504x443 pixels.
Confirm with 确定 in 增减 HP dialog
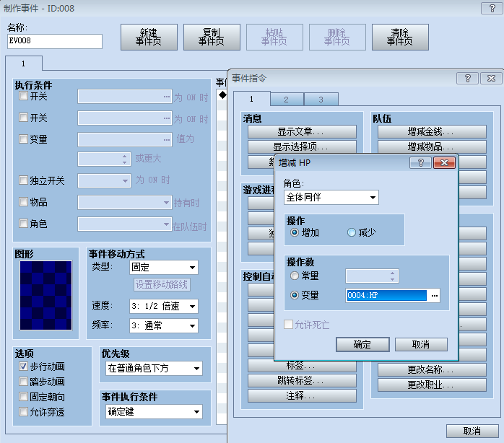tap(362, 345)
